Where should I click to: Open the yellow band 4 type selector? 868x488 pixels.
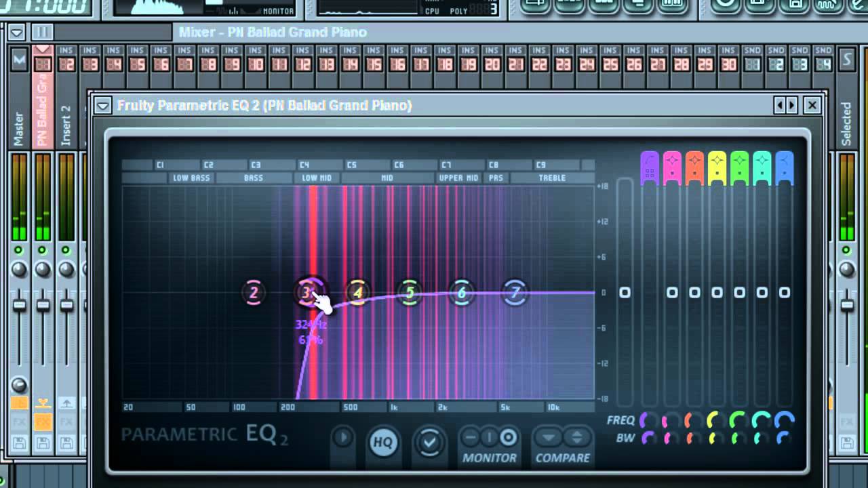click(717, 168)
